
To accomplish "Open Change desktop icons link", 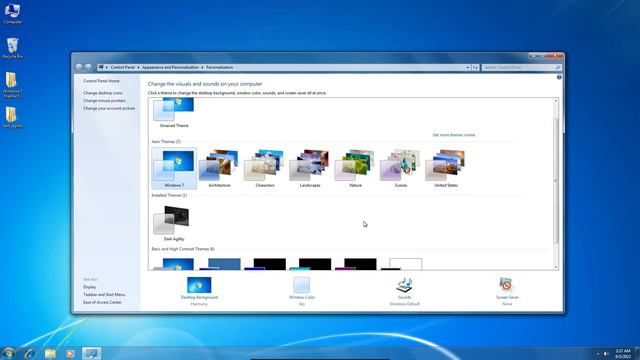I will (x=103, y=93).
